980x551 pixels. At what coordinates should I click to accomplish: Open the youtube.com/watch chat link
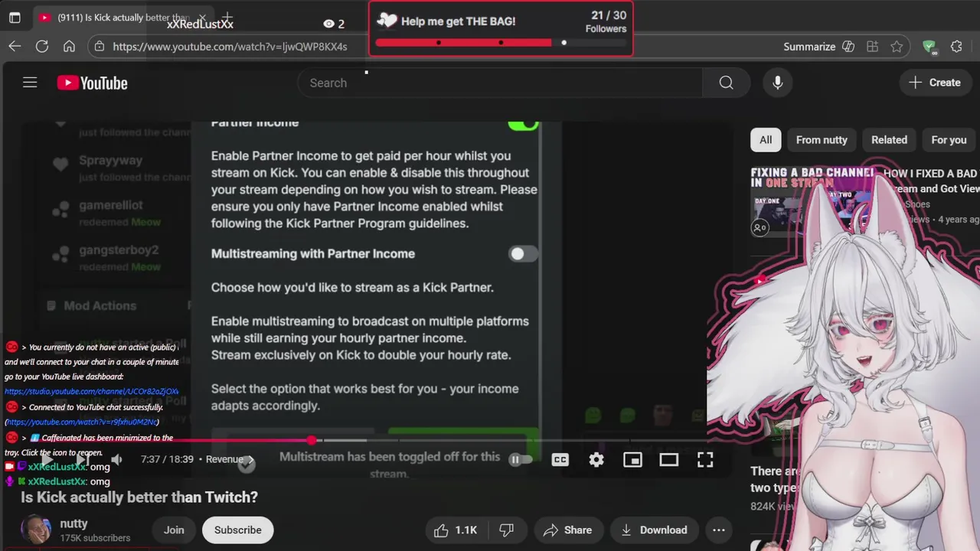pos(82,422)
